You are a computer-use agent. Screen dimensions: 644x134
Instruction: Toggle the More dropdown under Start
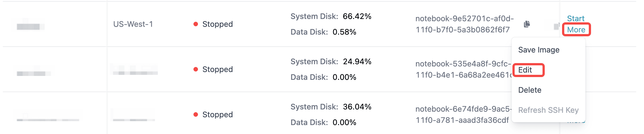point(576,30)
